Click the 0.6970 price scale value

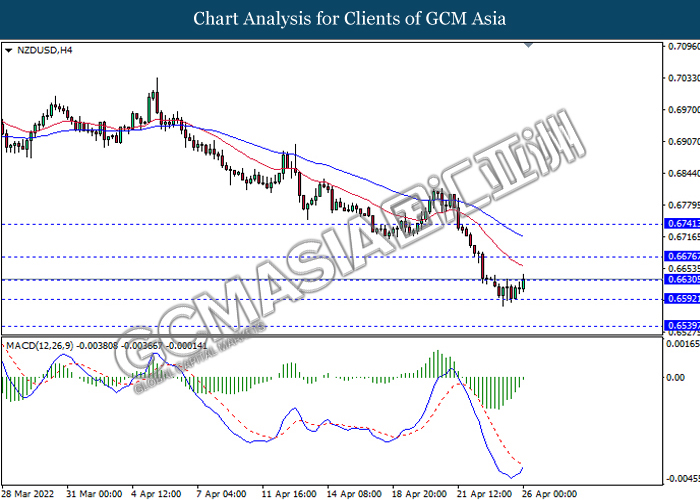point(683,110)
